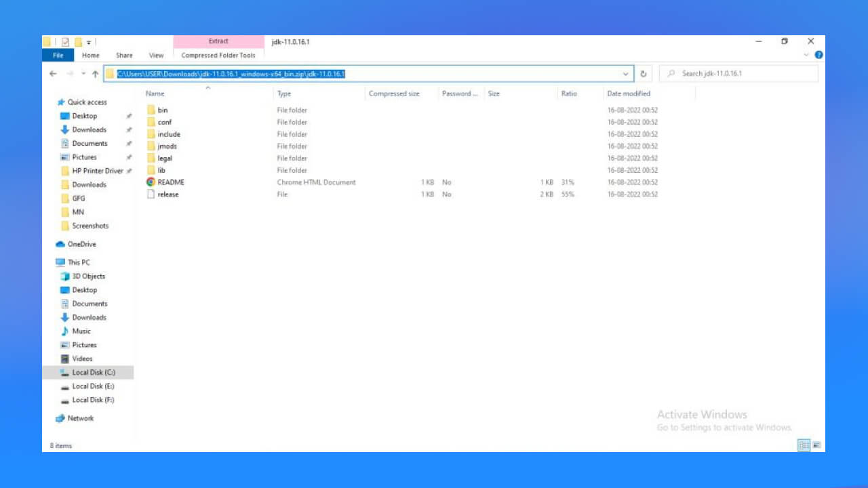
Task: Click the release ratio value 55%
Action: click(568, 195)
